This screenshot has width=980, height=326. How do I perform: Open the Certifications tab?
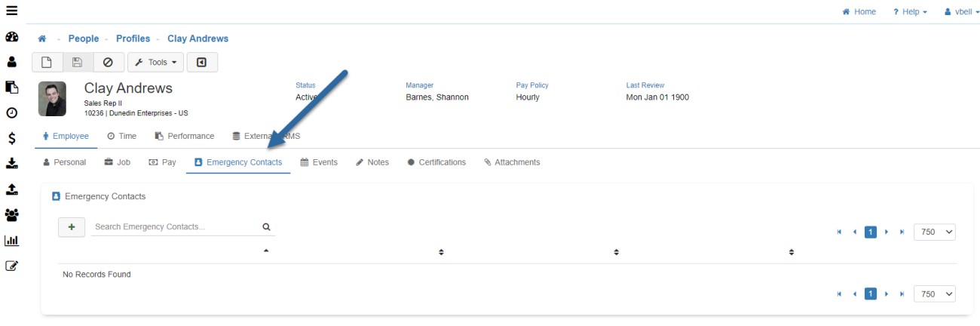(x=436, y=162)
